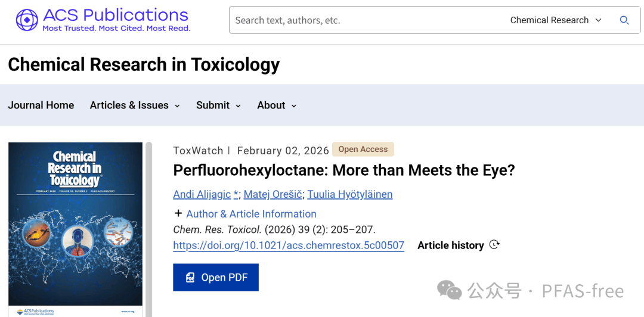Expand the Submit menu
Screen dimensions: 644x317
(x=218, y=105)
